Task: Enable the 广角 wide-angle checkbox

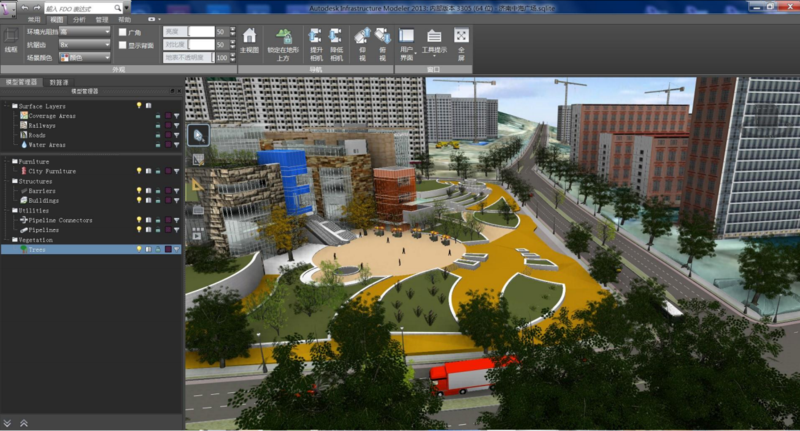Action: (x=123, y=32)
